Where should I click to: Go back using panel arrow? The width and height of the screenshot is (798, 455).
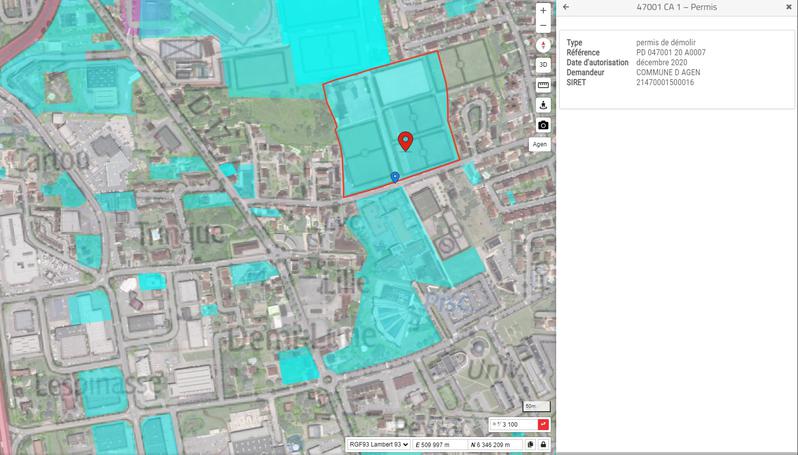567,8
